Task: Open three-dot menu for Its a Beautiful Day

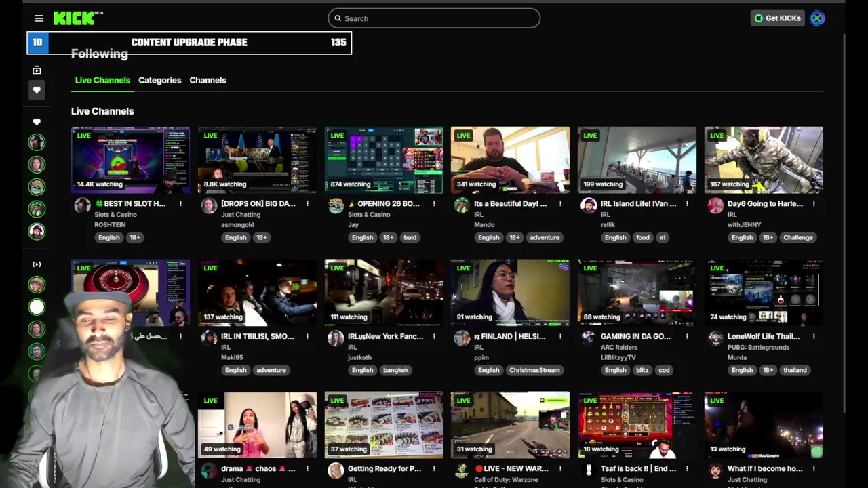Action: pyautogui.click(x=560, y=203)
